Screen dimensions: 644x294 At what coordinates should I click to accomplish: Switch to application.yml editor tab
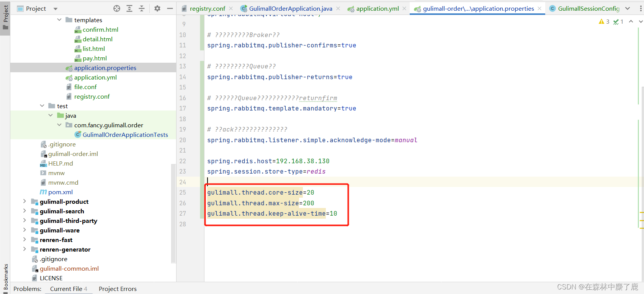(x=377, y=8)
